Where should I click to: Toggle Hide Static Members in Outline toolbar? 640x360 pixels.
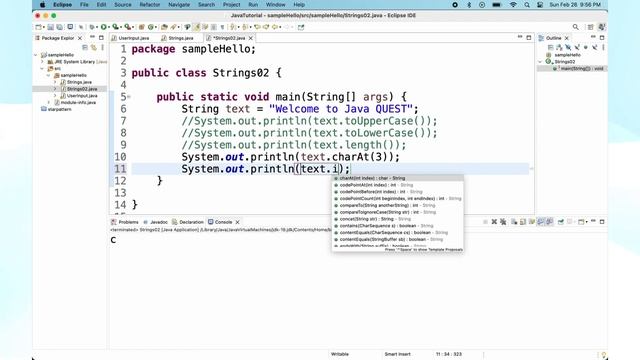(577, 47)
